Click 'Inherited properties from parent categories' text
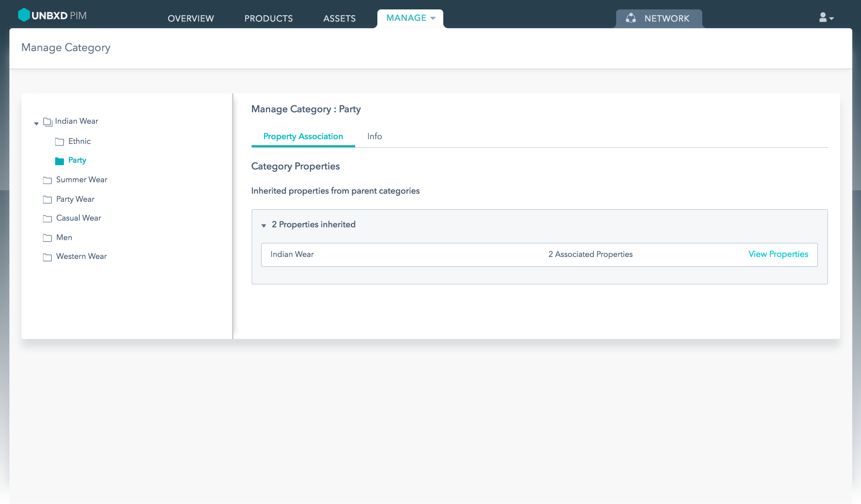The height and width of the screenshot is (504, 861). [335, 191]
